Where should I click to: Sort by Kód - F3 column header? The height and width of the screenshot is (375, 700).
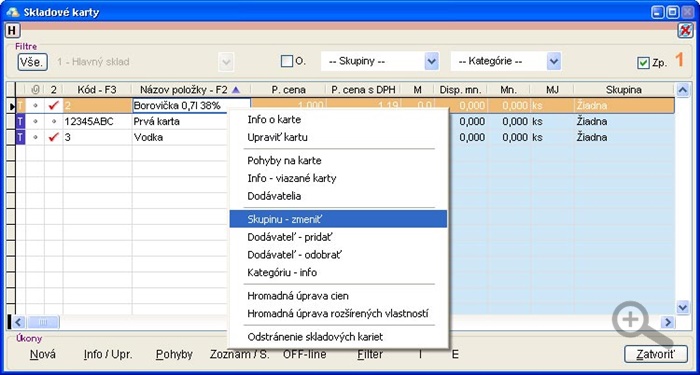coord(97,90)
